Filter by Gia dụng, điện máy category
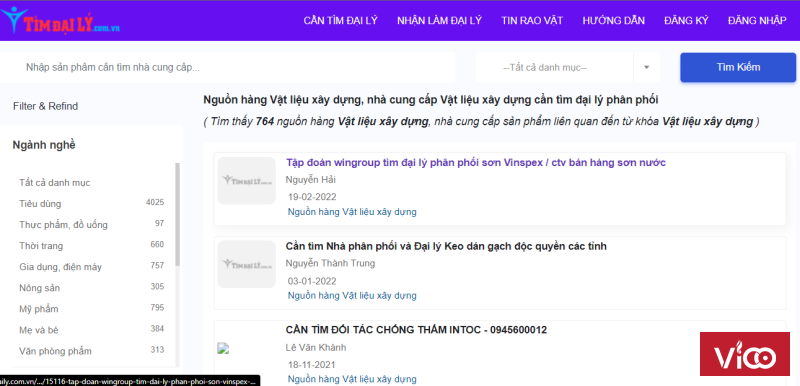 [x=60, y=267]
